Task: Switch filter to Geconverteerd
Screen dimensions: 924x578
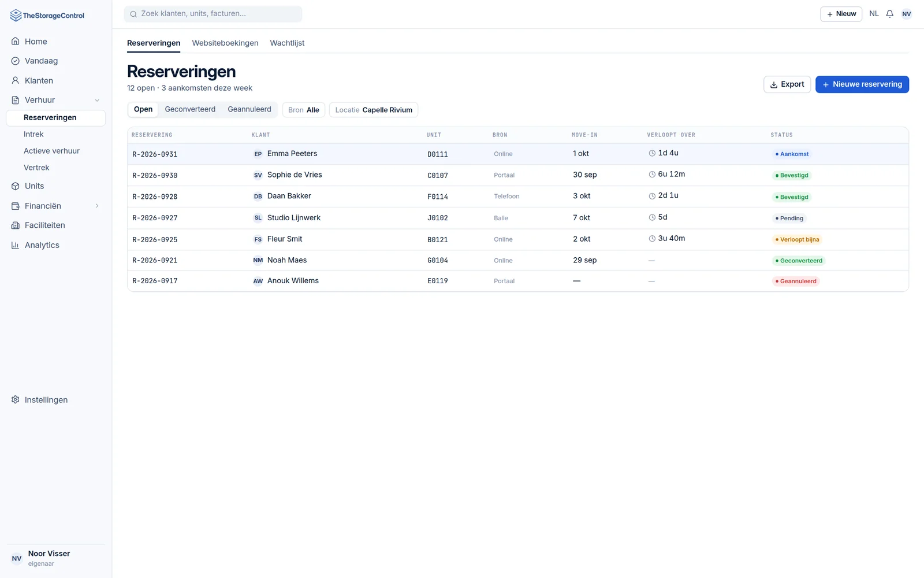Action: point(190,109)
